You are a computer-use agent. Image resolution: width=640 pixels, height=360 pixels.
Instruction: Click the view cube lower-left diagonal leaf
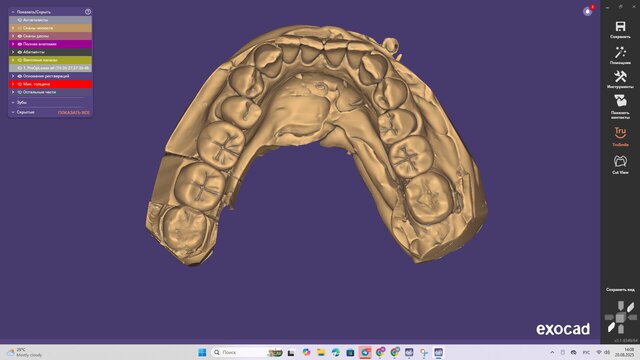(x=611, y=327)
